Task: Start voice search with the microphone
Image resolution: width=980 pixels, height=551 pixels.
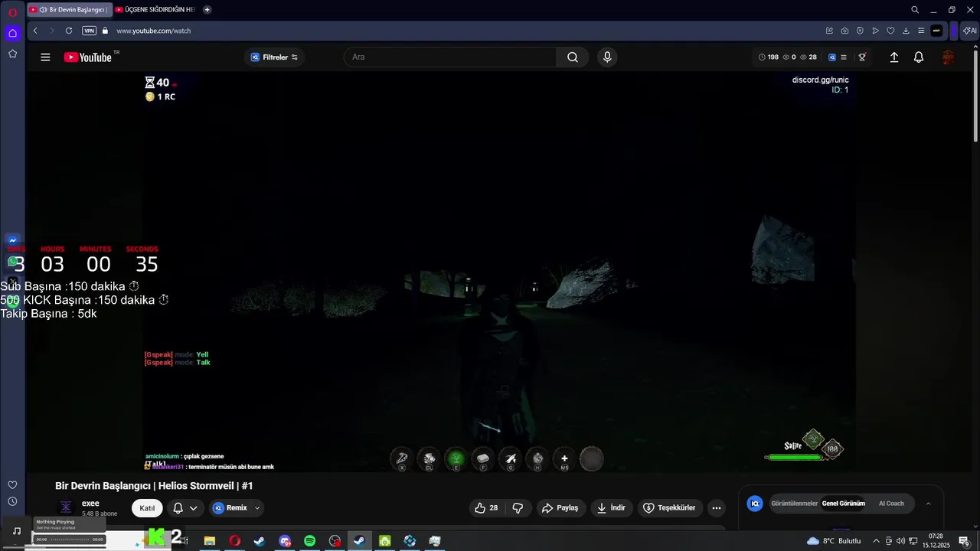Action: pyautogui.click(x=607, y=57)
